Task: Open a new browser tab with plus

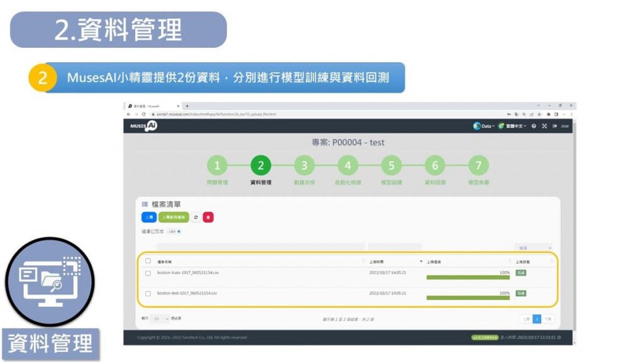Action: (187, 106)
